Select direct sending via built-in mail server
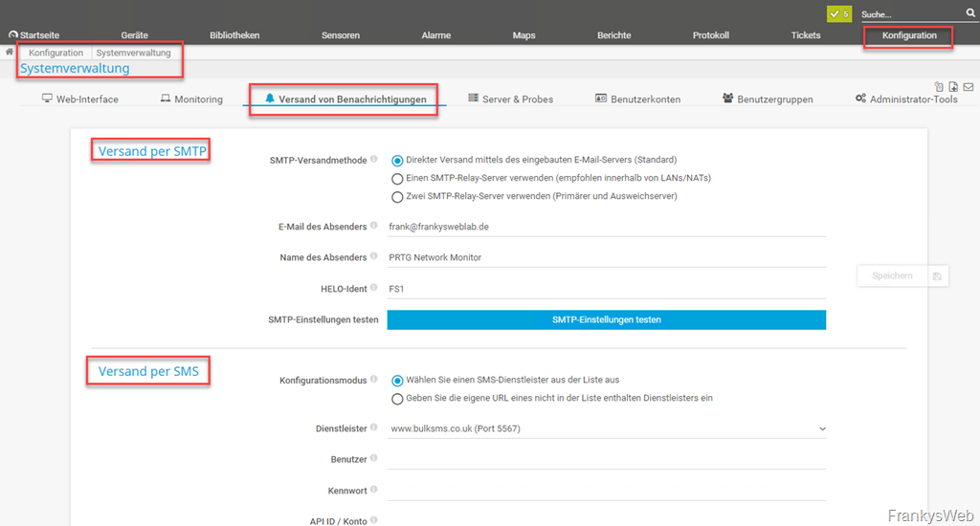The image size is (980, 526). click(x=397, y=161)
